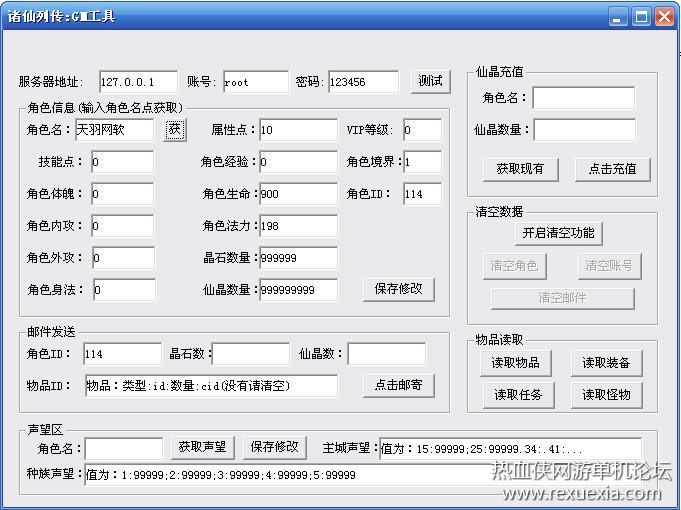Click the 读取怪物 button
Screen dimensions: 681x510
click(x=606, y=395)
